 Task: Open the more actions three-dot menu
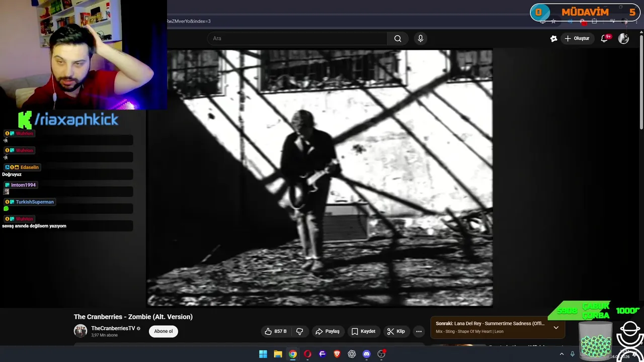click(419, 331)
